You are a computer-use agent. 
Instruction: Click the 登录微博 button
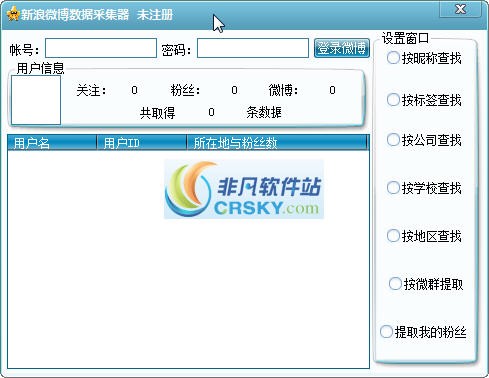(x=342, y=48)
